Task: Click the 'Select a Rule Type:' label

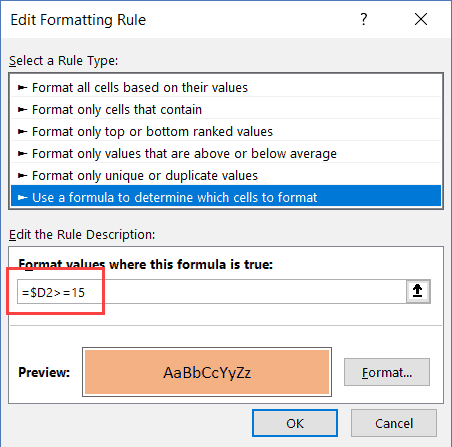Action: [63, 61]
